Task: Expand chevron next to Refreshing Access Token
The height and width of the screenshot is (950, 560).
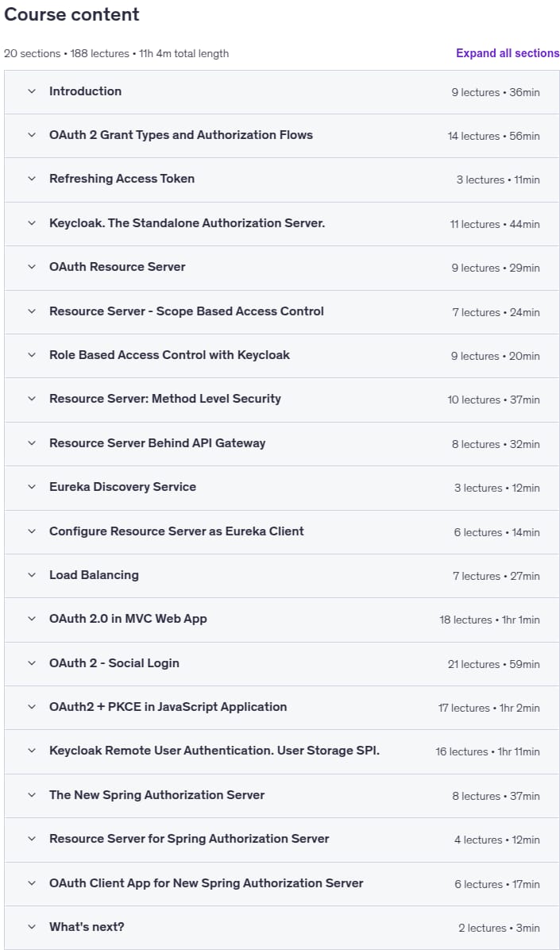Action: 32,180
